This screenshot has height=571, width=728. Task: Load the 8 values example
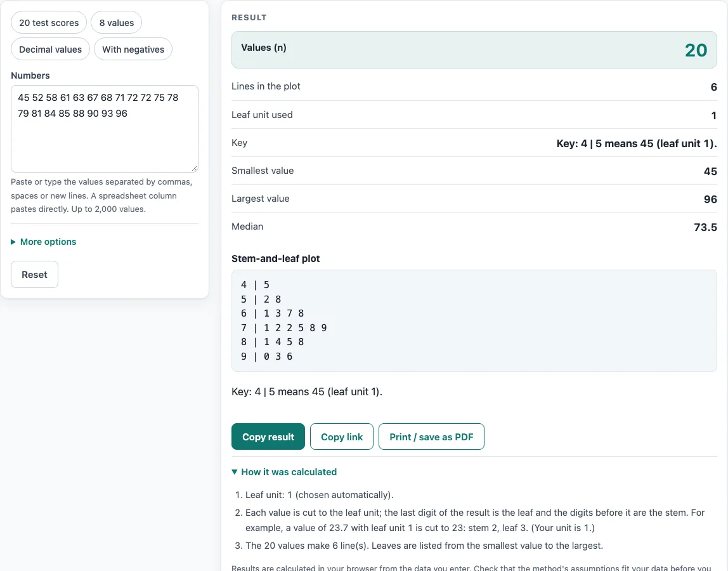(x=117, y=23)
